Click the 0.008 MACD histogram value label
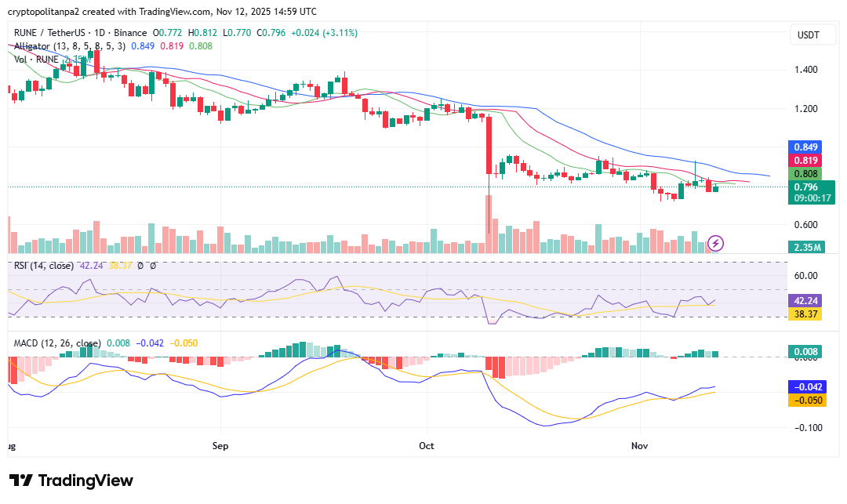Screen dimensions: 847x504 pos(805,351)
